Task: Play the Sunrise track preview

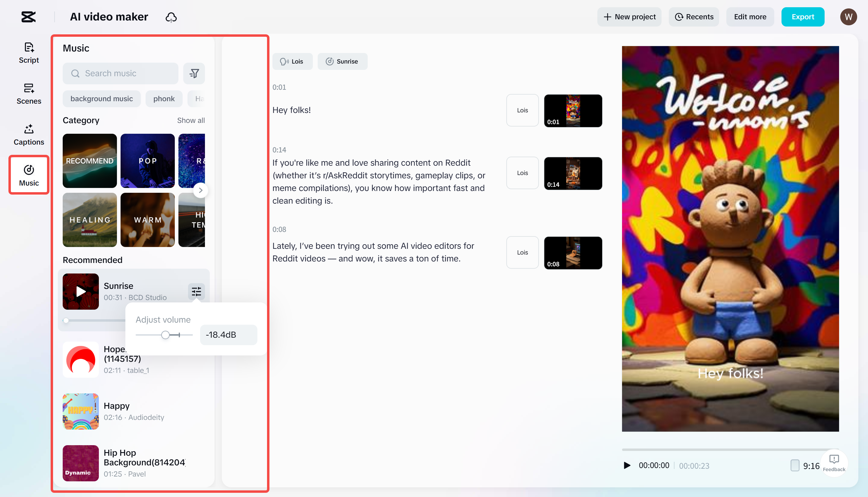Action: (80, 292)
